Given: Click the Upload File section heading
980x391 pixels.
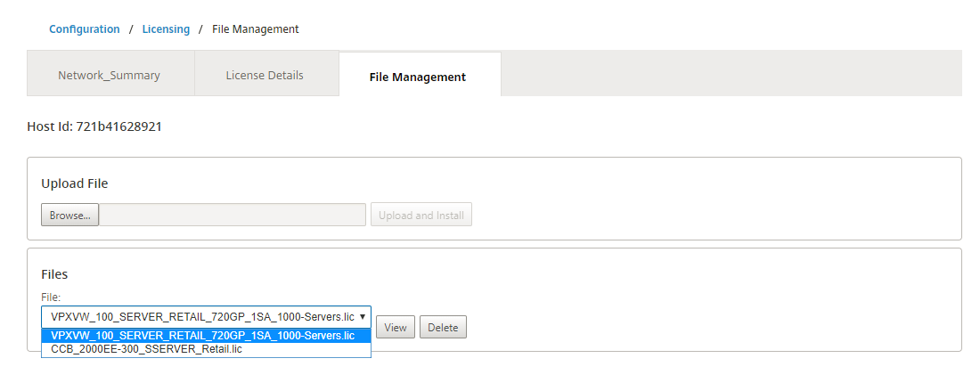Looking at the screenshot, I should (74, 183).
